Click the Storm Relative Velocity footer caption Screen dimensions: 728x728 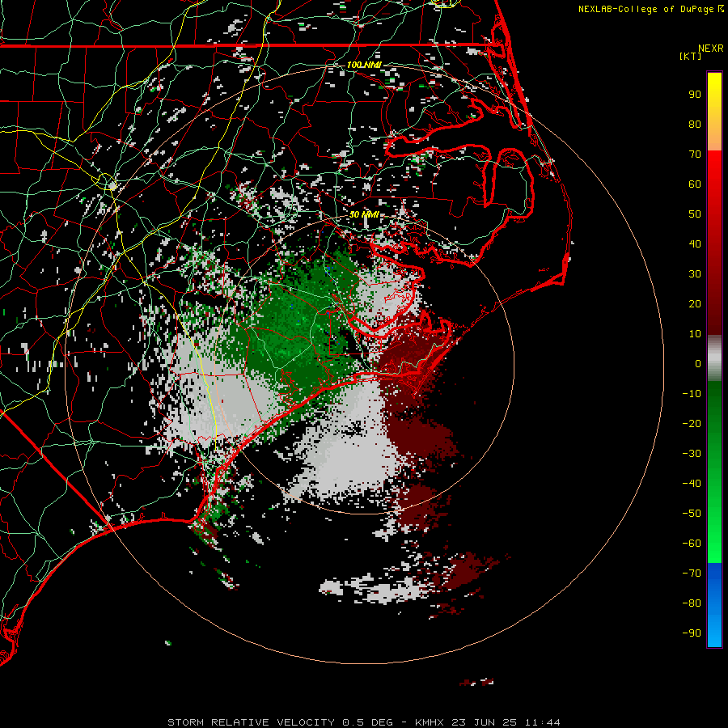pyautogui.click(x=363, y=722)
